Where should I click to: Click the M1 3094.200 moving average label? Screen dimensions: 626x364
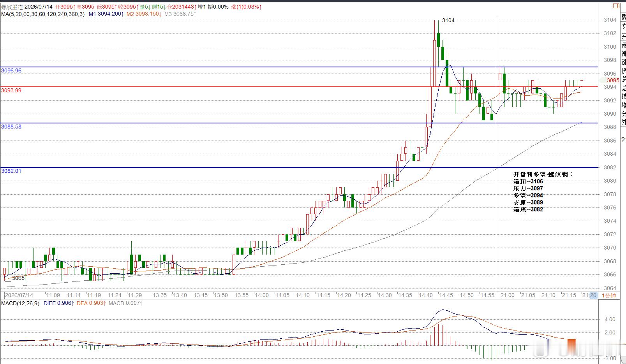click(106, 14)
